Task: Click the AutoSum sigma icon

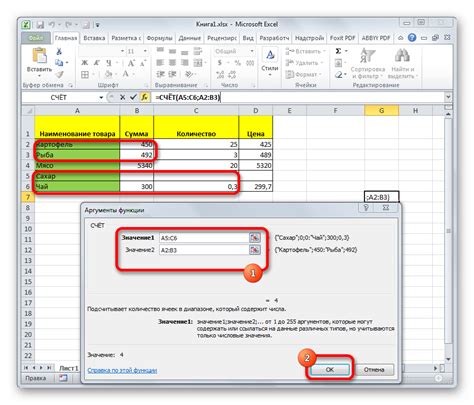Action: pyautogui.click(x=338, y=51)
